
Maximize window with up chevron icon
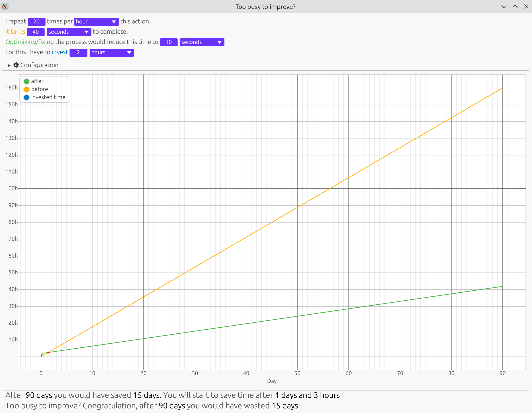515,7
